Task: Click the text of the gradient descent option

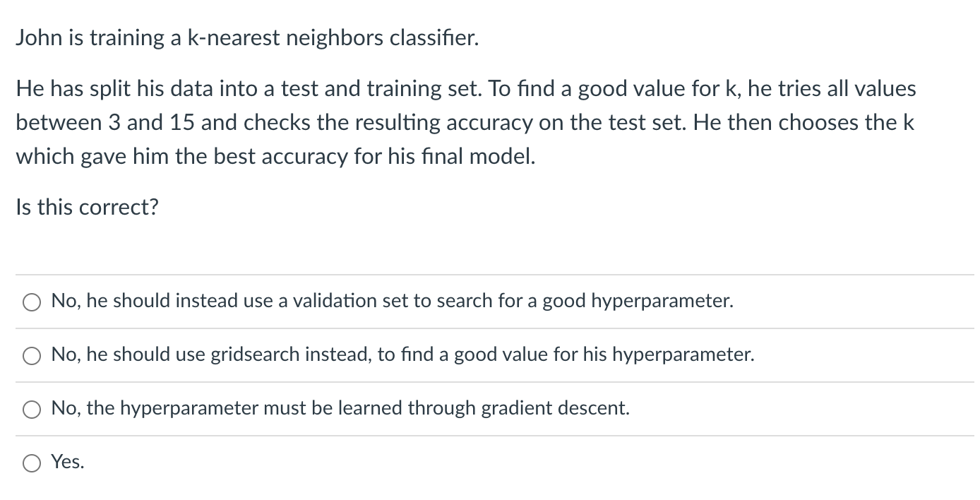Action: (340, 408)
